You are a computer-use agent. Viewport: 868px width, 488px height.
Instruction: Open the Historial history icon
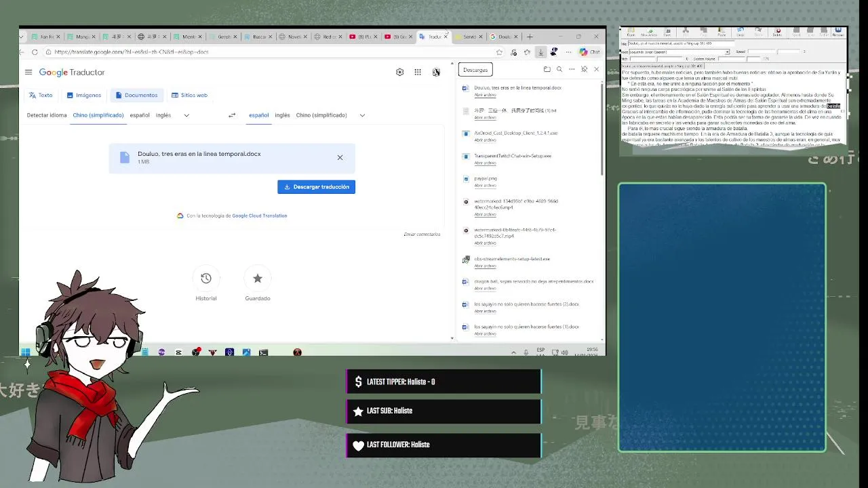pyautogui.click(x=206, y=278)
